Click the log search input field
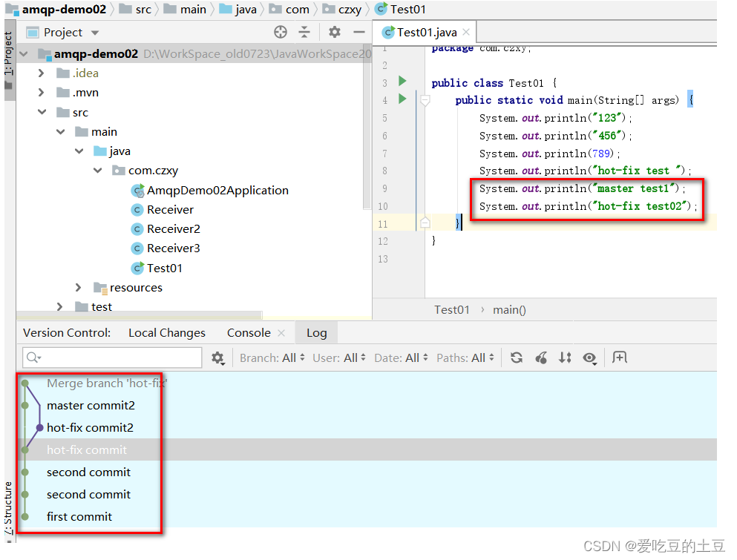Screen dimensions: 737x560 coord(112,358)
